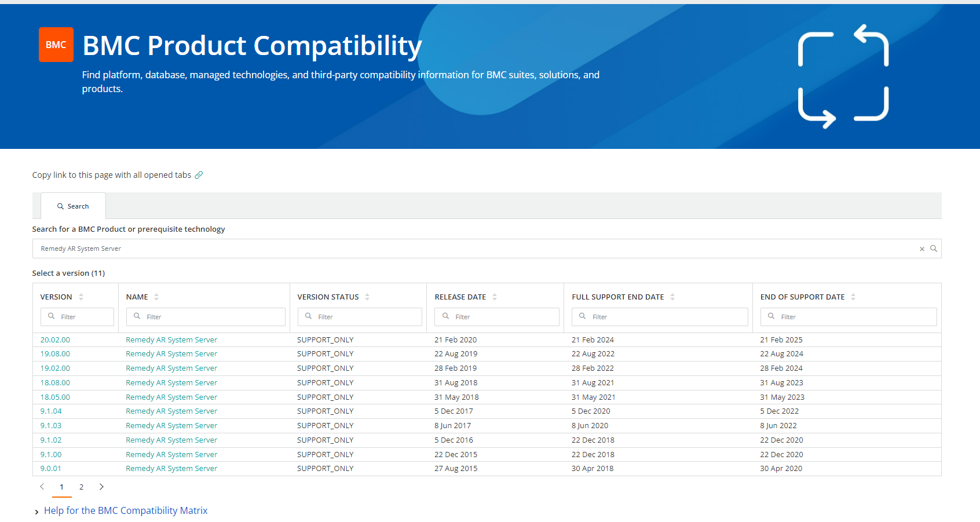Copy link icon beside 'all opened tabs'

199,175
